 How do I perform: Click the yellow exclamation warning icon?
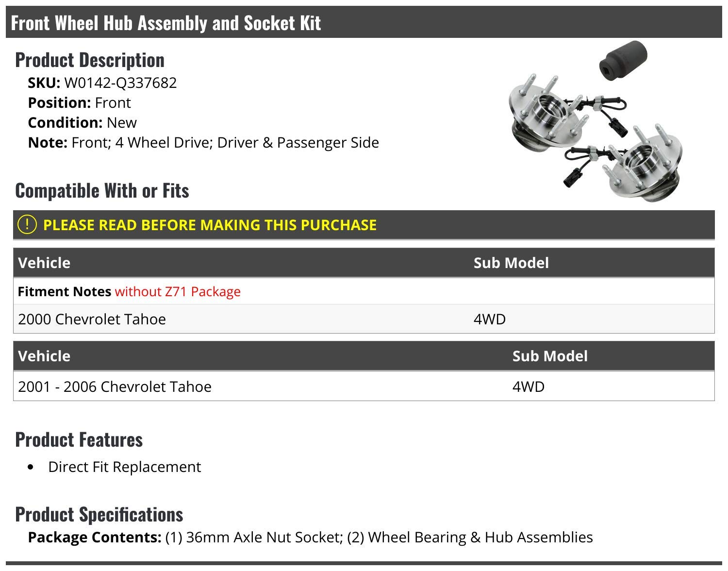[27, 224]
